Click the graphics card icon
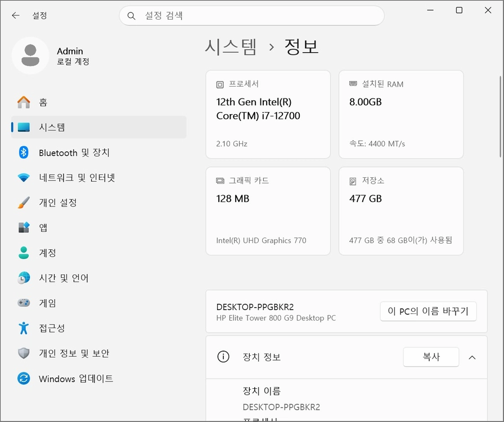This screenshot has width=504, height=422. pyautogui.click(x=220, y=181)
